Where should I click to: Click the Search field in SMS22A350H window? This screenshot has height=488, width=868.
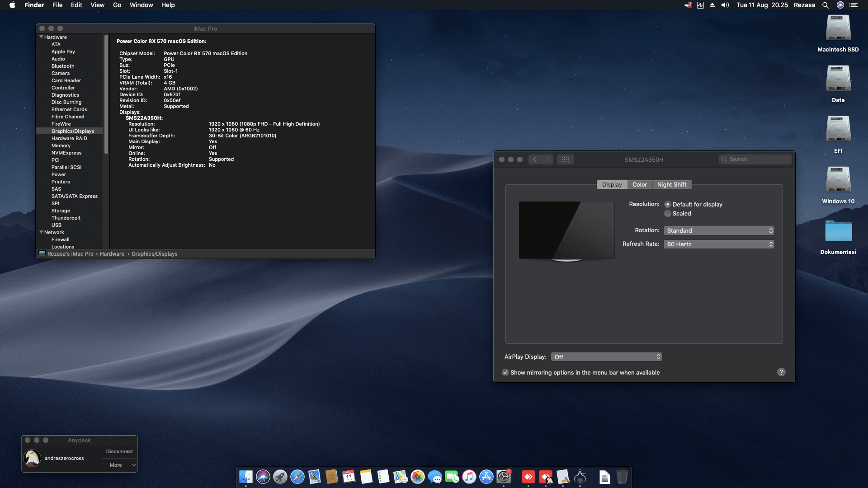(755, 159)
